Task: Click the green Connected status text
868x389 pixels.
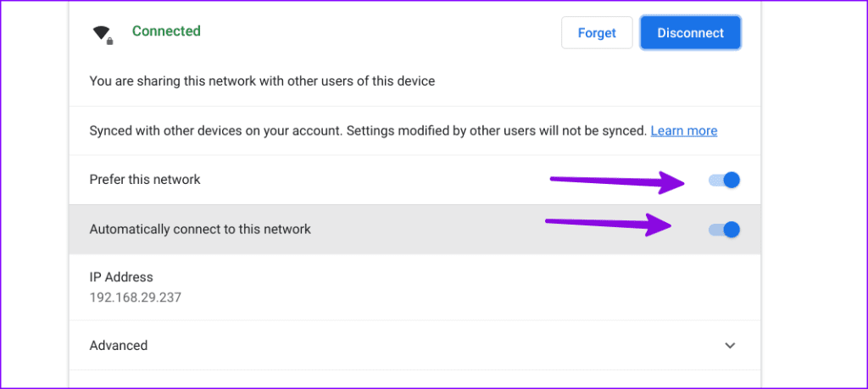Action: (166, 31)
